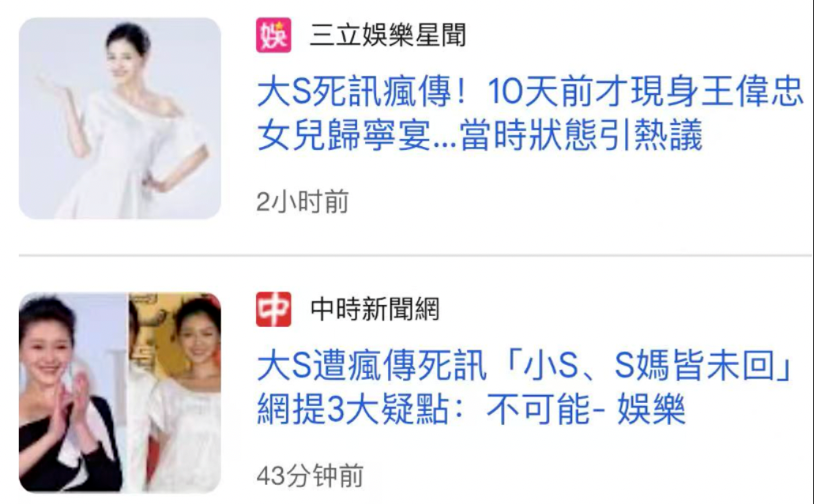Click right photo half with yellow background
814x504 pixels.
click(175, 393)
